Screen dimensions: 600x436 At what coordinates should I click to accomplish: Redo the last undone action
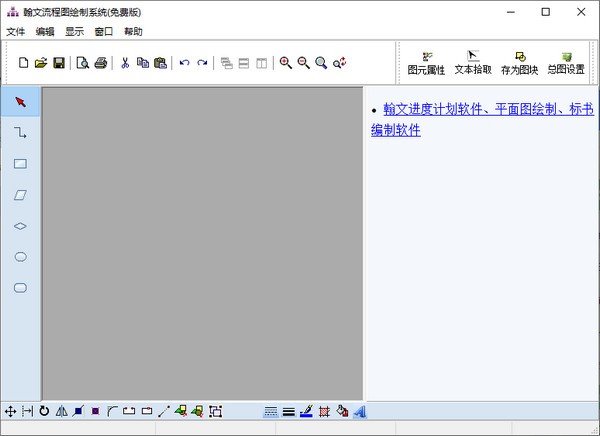pyautogui.click(x=202, y=63)
